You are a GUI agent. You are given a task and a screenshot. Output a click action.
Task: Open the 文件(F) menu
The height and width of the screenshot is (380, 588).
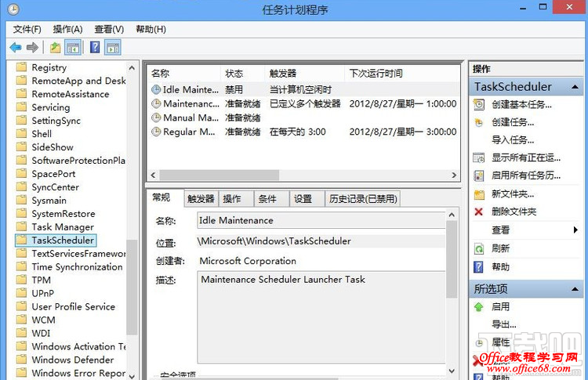click(x=27, y=29)
